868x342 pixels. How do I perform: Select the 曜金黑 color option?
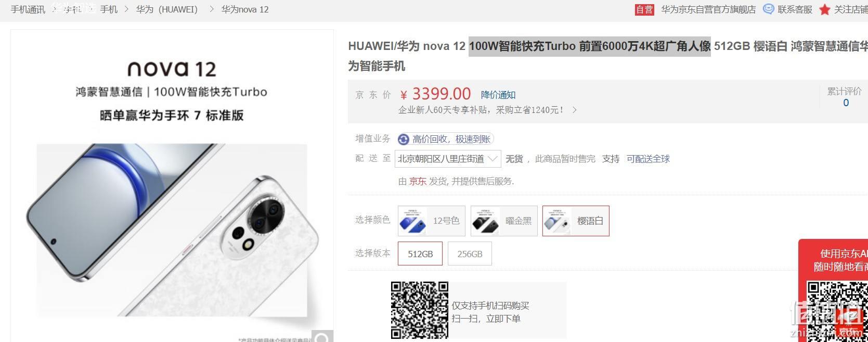(504, 221)
